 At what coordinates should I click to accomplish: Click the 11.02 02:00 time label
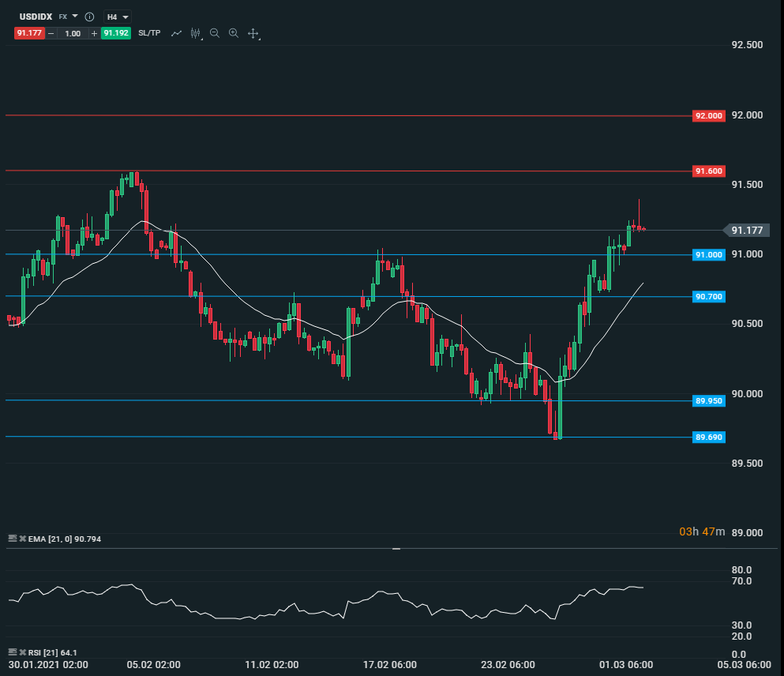pos(272,665)
